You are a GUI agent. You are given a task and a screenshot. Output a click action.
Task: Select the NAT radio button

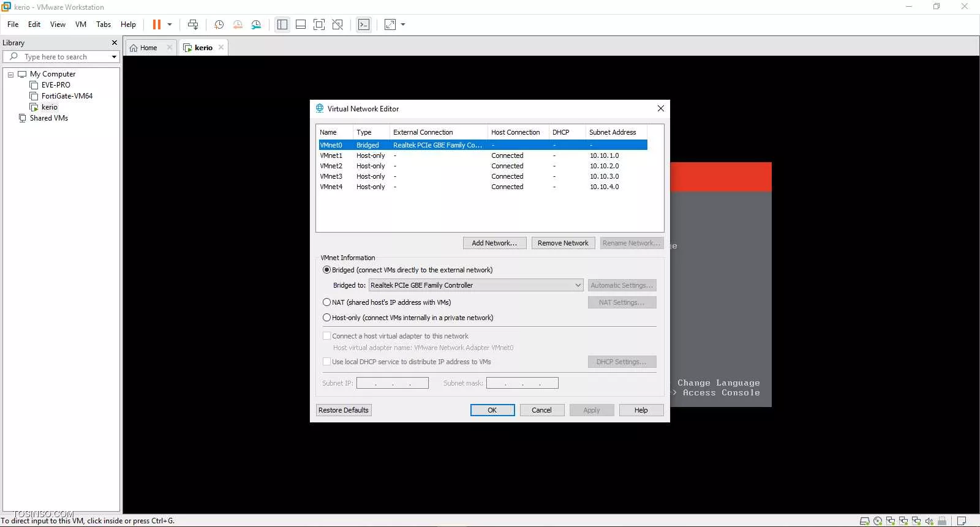(326, 302)
